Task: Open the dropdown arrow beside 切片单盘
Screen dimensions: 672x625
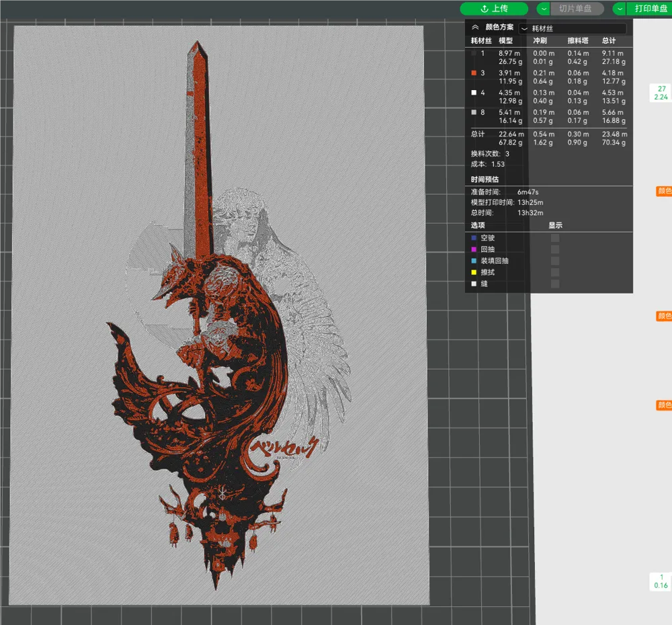Action: point(544,9)
